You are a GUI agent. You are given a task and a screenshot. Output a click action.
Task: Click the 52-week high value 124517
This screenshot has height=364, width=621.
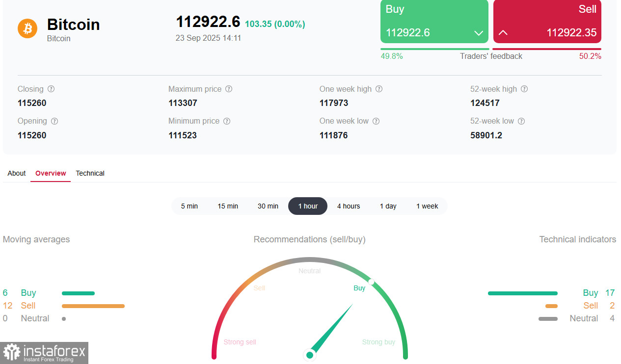tap(485, 103)
